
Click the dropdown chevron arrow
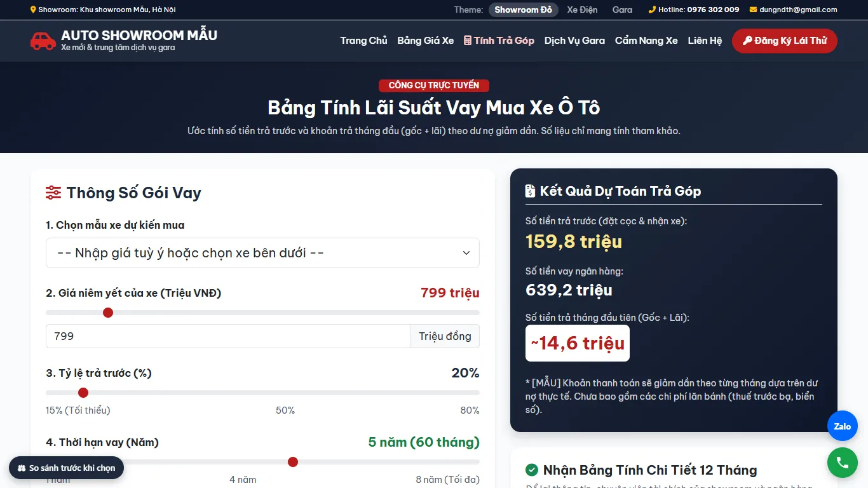point(466,253)
